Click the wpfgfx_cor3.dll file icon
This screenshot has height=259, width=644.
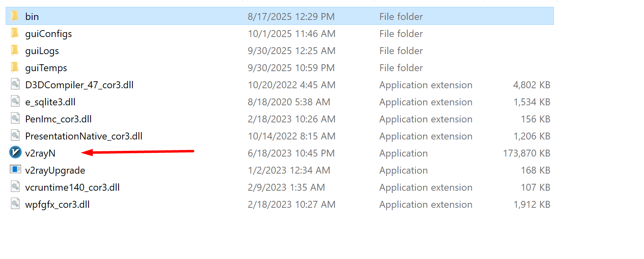coord(15,204)
